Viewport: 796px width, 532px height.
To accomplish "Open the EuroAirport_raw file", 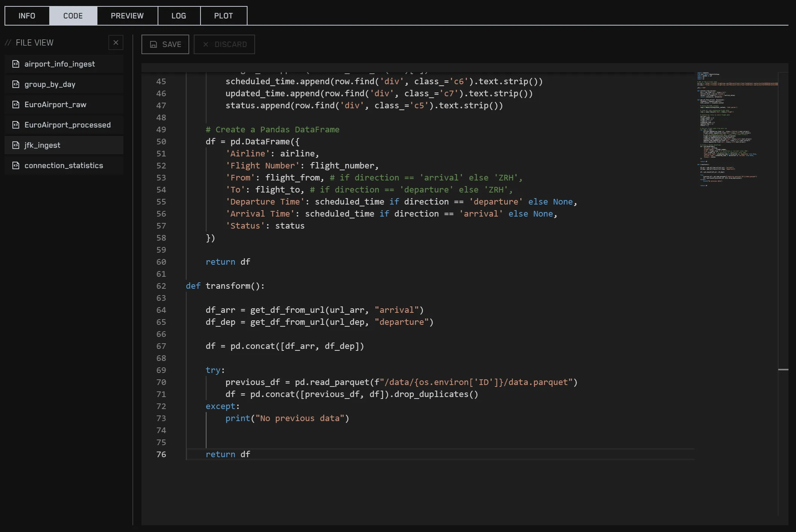I will (x=64, y=105).
